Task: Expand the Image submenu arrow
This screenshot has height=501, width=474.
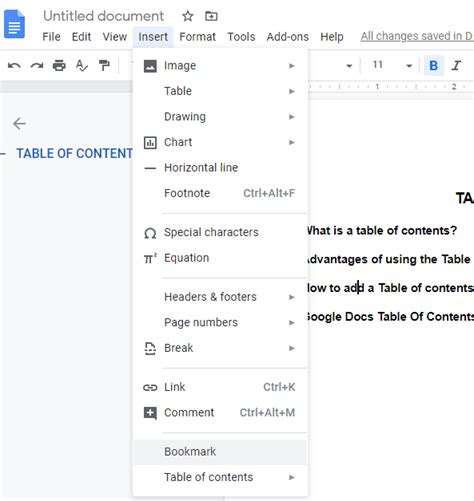Action: click(x=292, y=66)
